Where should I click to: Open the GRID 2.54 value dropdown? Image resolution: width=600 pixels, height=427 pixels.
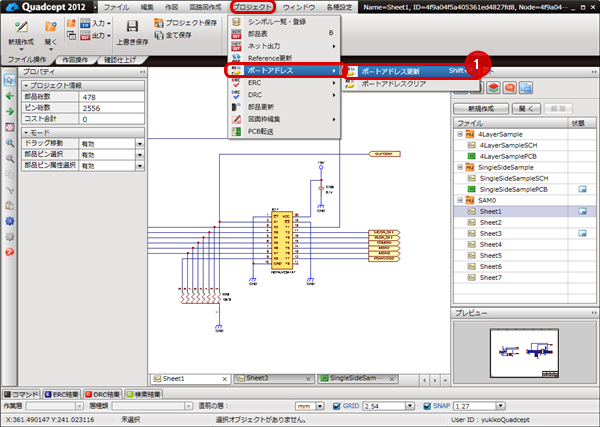[410, 406]
